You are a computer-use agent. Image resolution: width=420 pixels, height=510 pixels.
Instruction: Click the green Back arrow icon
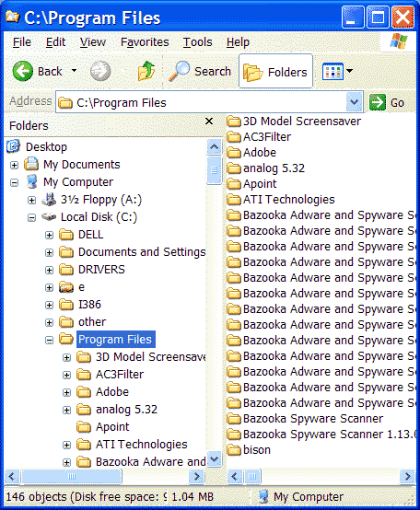pyautogui.click(x=22, y=71)
